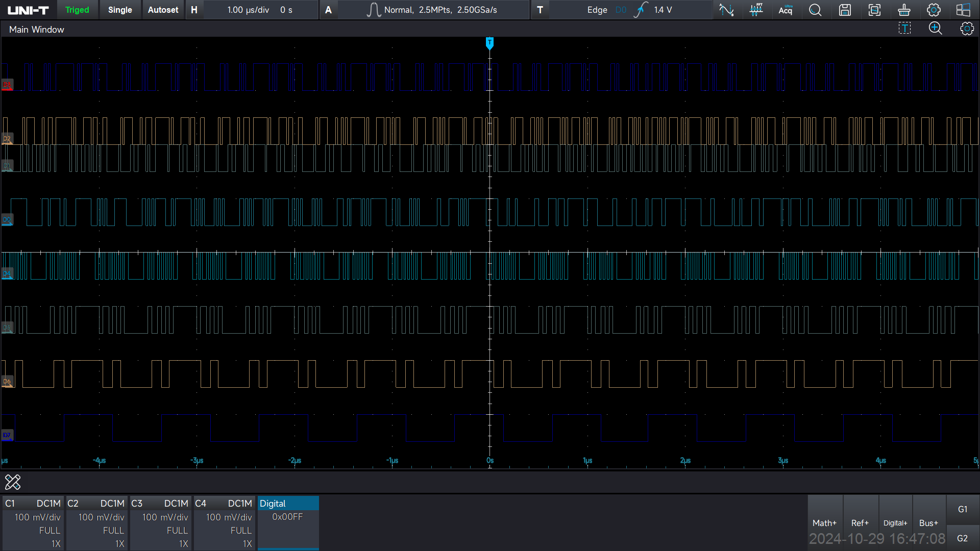The image size is (980, 551).
Task: Open the search function
Action: pyautogui.click(x=815, y=10)
